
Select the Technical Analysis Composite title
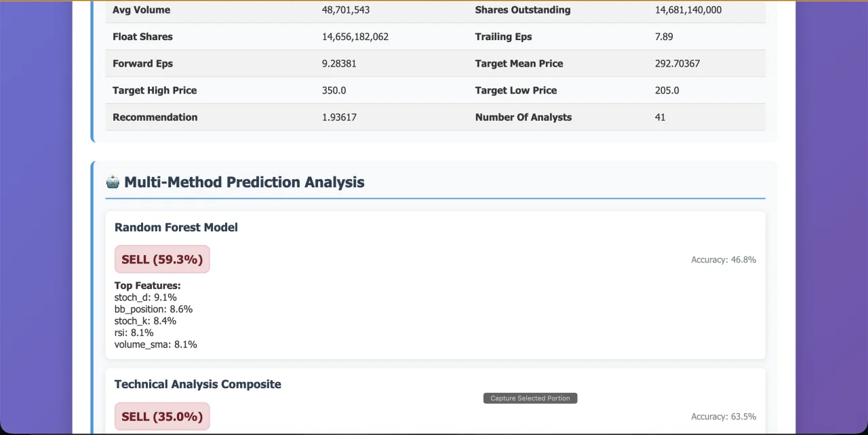click(198, 384)
